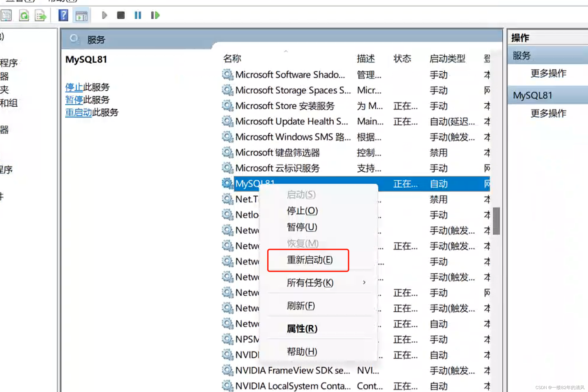Click gear icon of Microsoft Update Health service
This screenshot has height=392, width=588.
click(227, 121)
